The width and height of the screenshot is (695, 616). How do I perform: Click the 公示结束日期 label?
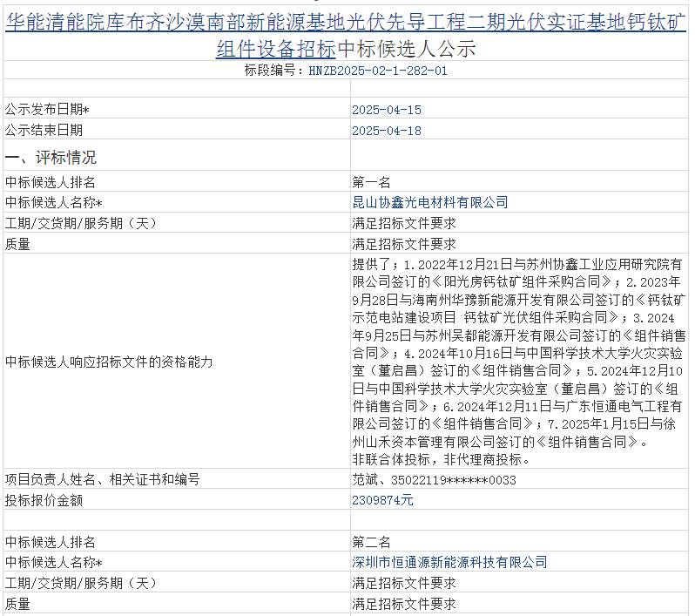coord(44,130)
